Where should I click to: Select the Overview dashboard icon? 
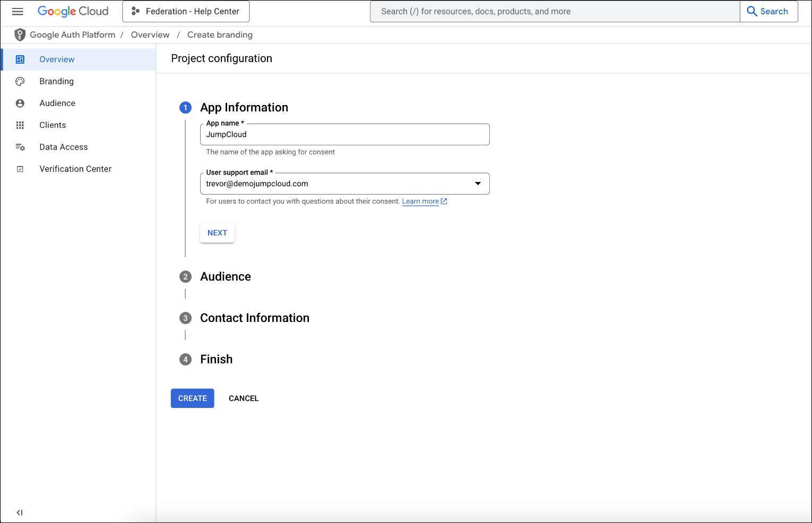point(20,59)
